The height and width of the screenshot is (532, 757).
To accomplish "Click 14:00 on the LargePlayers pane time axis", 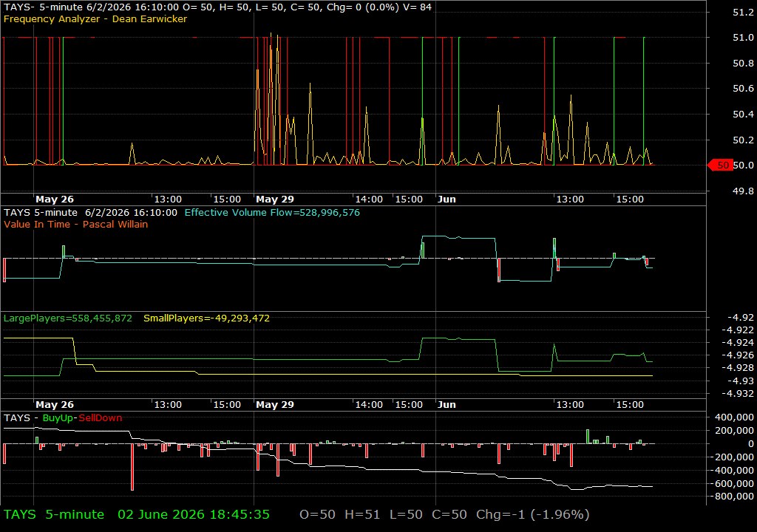I will click(x=369, y=405).
